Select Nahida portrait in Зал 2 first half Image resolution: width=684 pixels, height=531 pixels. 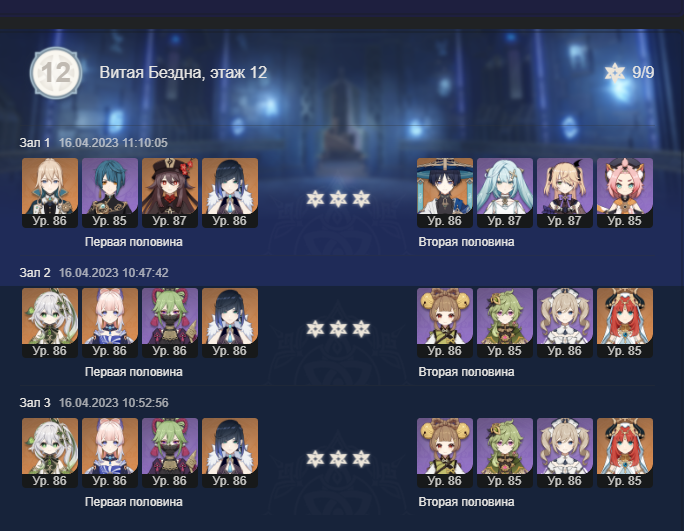pyautogui.click(x=50, y=322)
